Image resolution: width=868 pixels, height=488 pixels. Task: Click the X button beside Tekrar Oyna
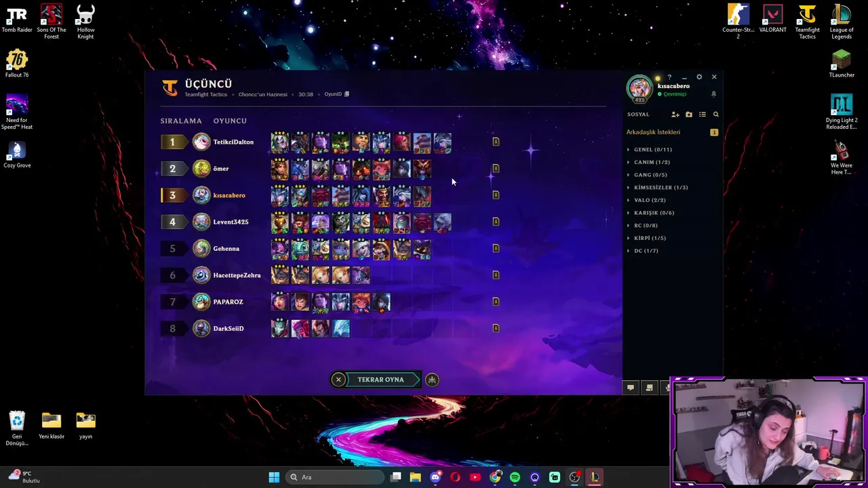tap(338, 380)
